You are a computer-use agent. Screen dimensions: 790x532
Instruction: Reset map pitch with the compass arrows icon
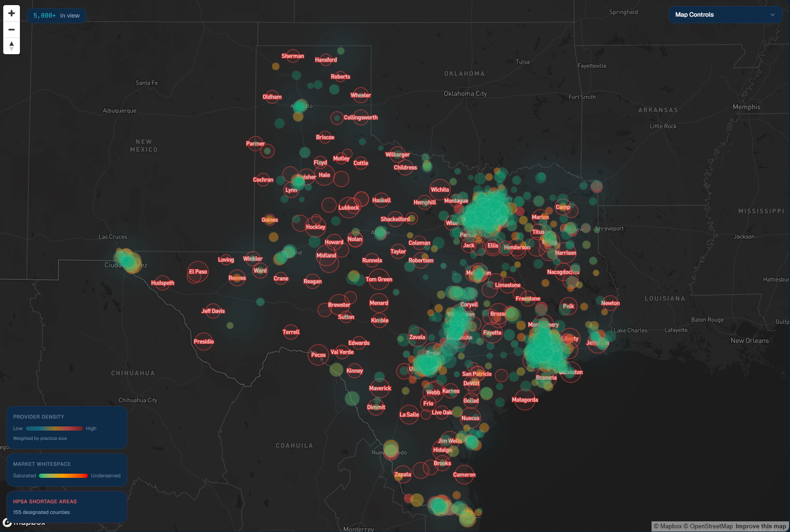pyautogui.click(x=11, y=46)
